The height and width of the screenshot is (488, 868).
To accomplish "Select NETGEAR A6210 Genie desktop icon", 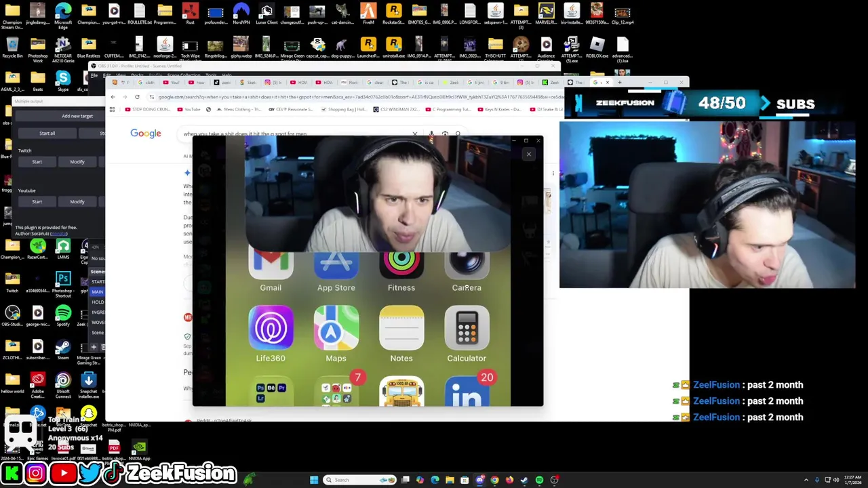I will point(63,49).
